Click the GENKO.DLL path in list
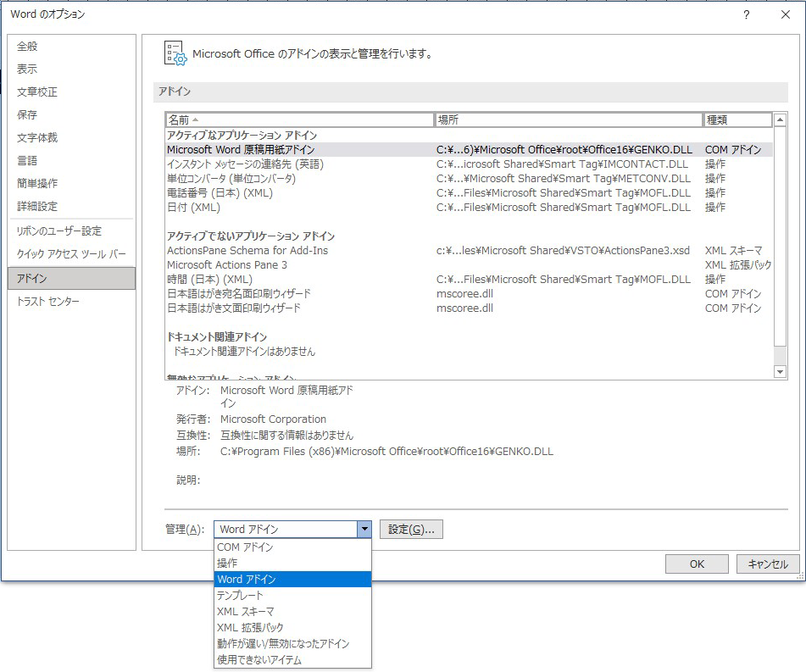Screen dimensions: 806x672 564,150
